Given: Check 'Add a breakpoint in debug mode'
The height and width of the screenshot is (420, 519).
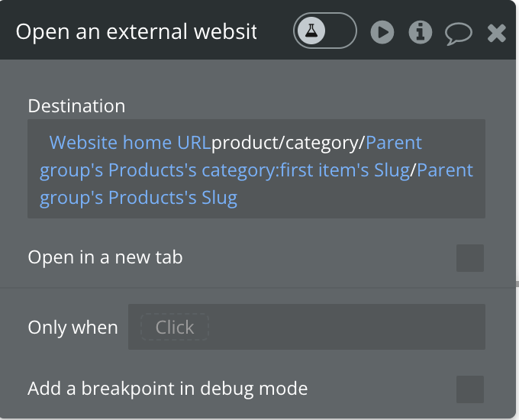Looking at the screenshot, I should [x=469, y=389].
